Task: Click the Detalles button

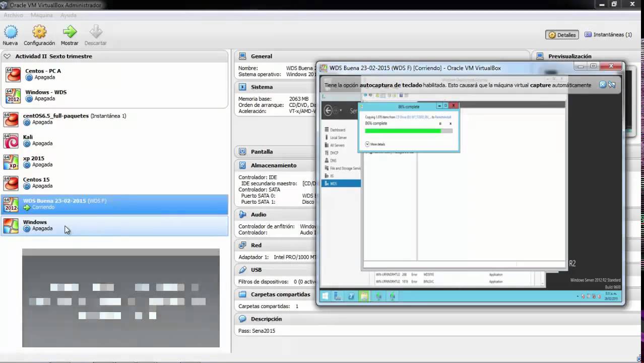Action: tap(562, 35)
